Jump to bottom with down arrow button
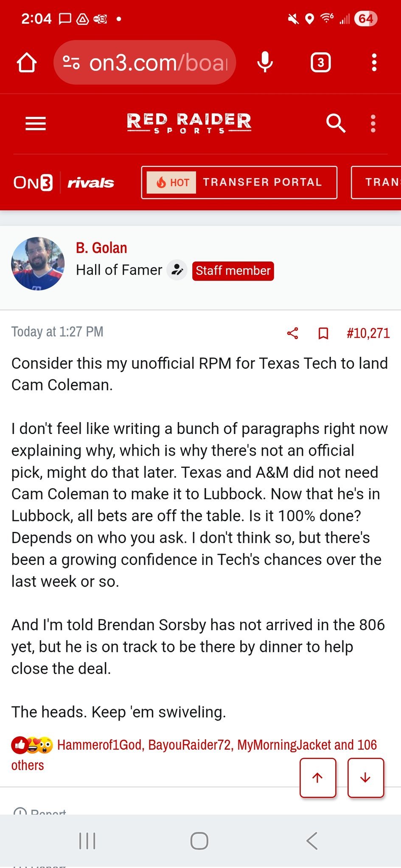The height and width of the screenshot is (868, 401). 365,777
